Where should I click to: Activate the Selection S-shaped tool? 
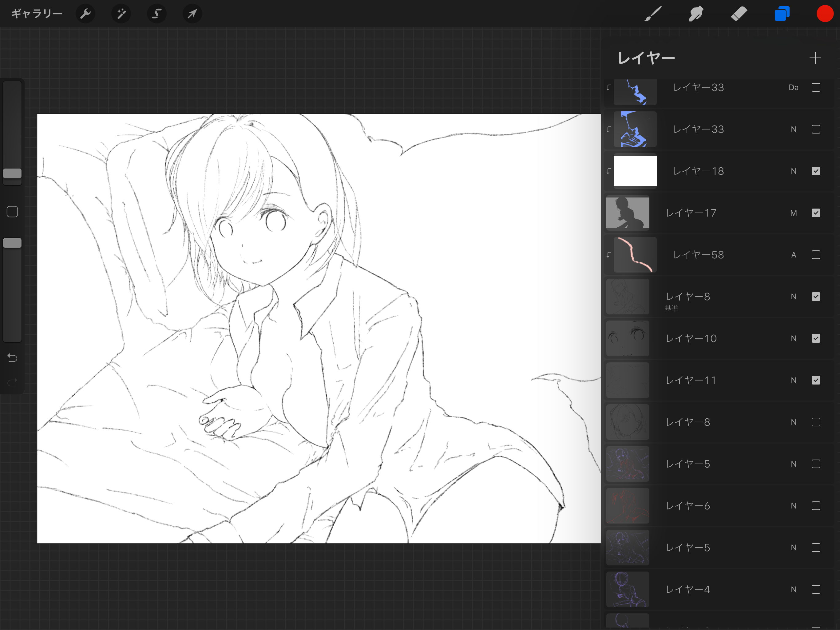157,14
